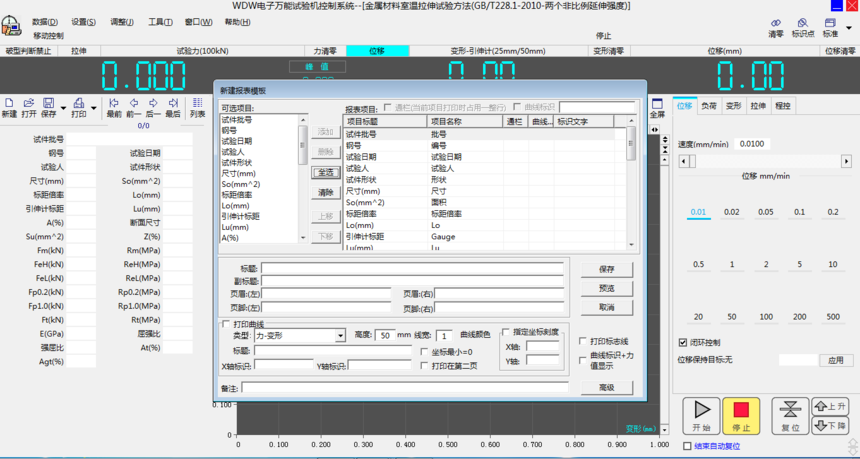
Task: Check the 打印在第二页 checkbox
Action: point(424,365)
